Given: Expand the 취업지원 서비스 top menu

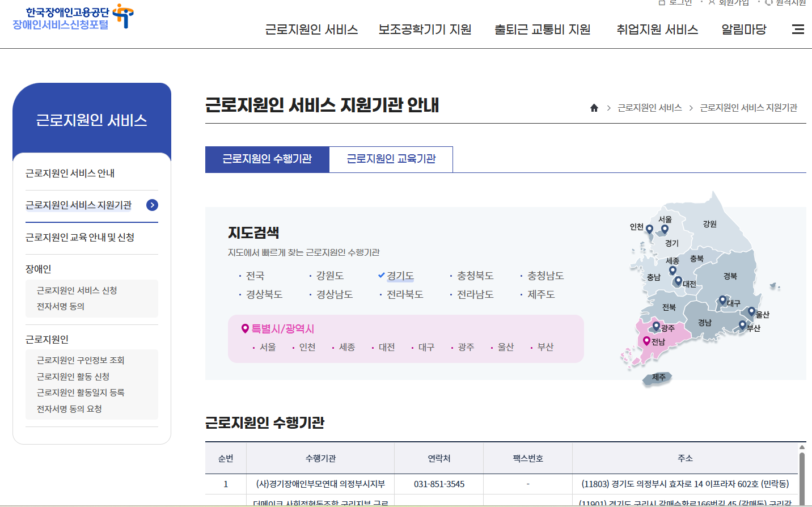Looking at the screenshot, I should tap(657, 29).
